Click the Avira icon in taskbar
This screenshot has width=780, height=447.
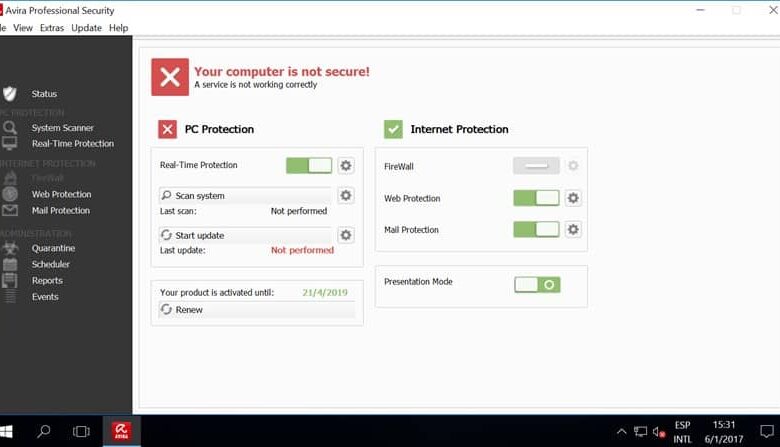click(x=121, y=431)
